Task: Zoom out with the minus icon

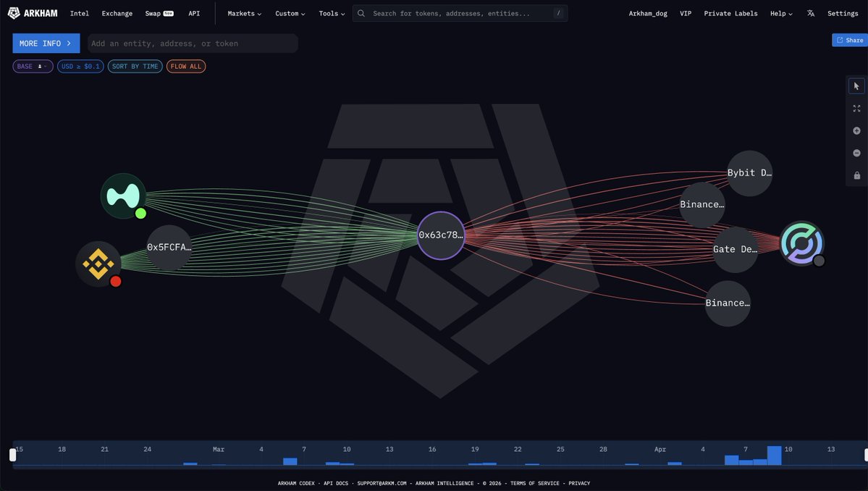Action: click(856, 153)
